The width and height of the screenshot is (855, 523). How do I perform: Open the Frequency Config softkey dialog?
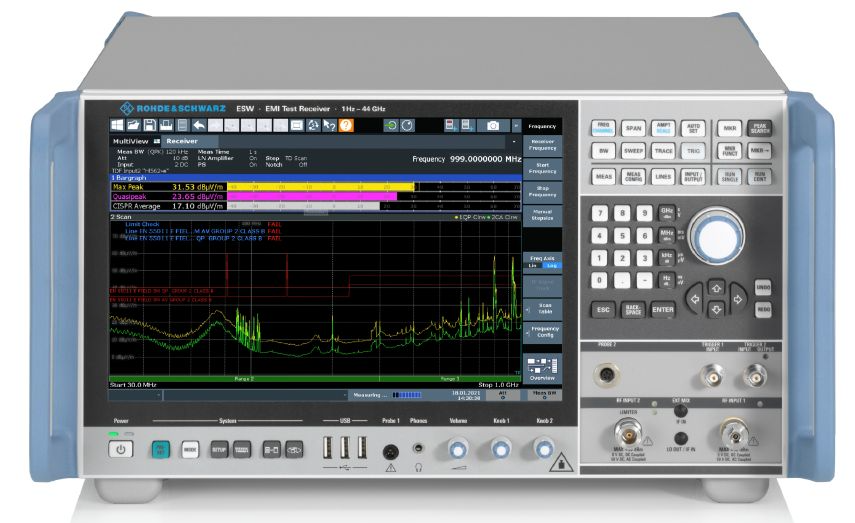(542, 332)
